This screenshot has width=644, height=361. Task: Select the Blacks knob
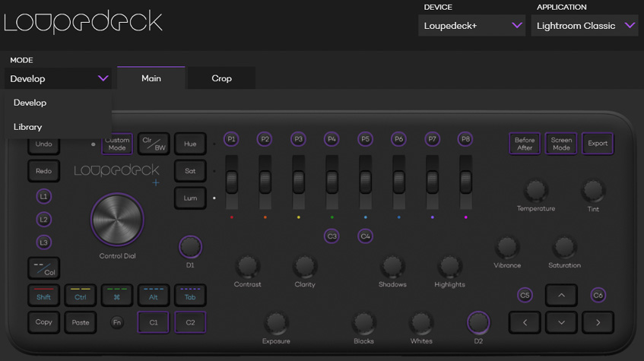click(363, 323)
